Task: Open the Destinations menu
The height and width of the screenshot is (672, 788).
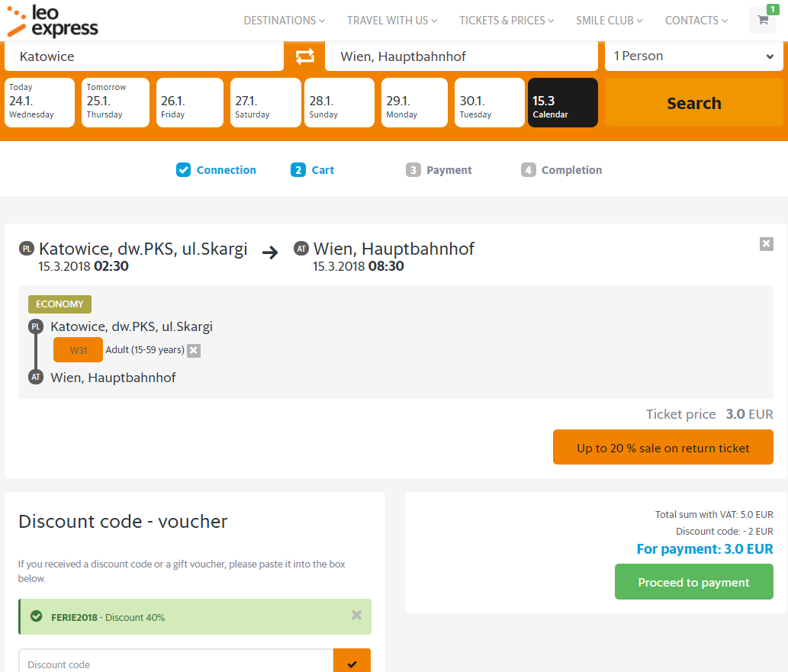Action: coord(284,21)
